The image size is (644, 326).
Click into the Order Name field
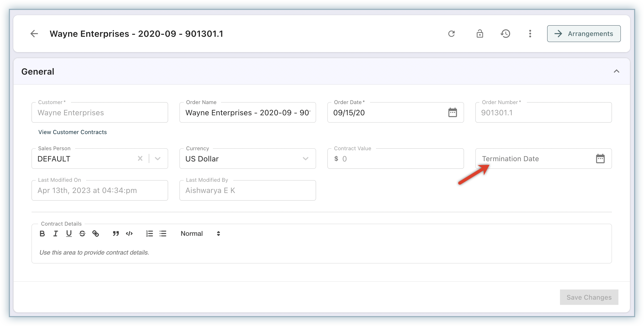247,113
